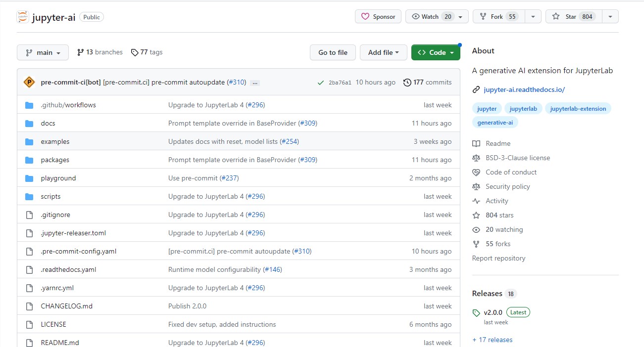Show the + 17 releases link
This screenshot has width=644, height=347.
point(492,340)
